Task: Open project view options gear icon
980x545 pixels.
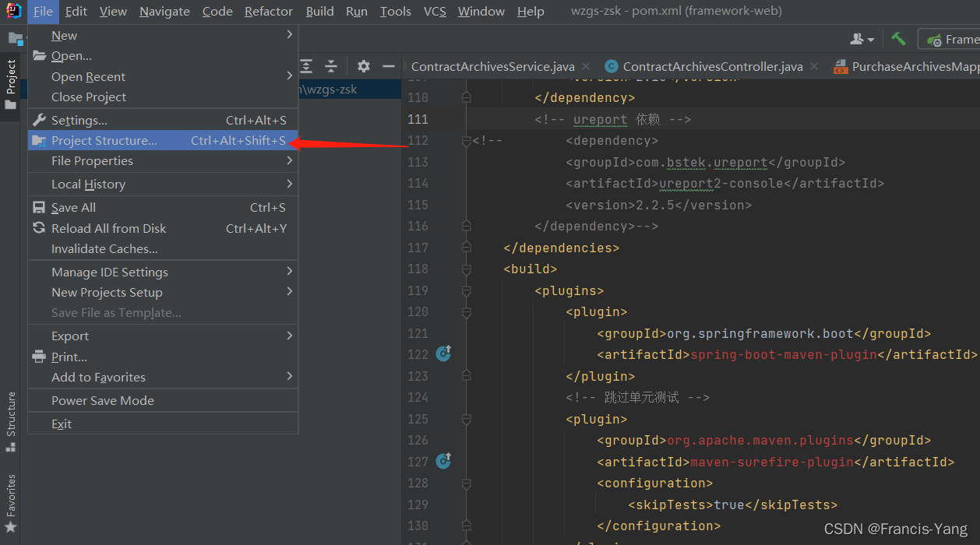Action: point(364,66)
